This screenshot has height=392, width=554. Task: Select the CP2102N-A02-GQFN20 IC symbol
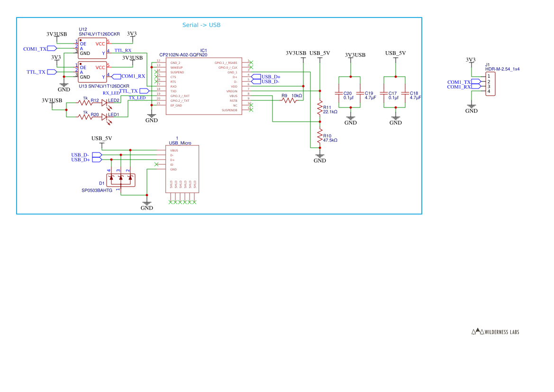pyautogui.click(x=204, y=85)
